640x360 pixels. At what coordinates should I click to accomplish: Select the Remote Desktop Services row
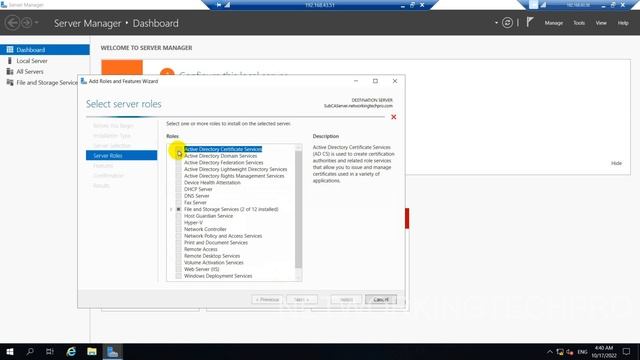point(212,256)
